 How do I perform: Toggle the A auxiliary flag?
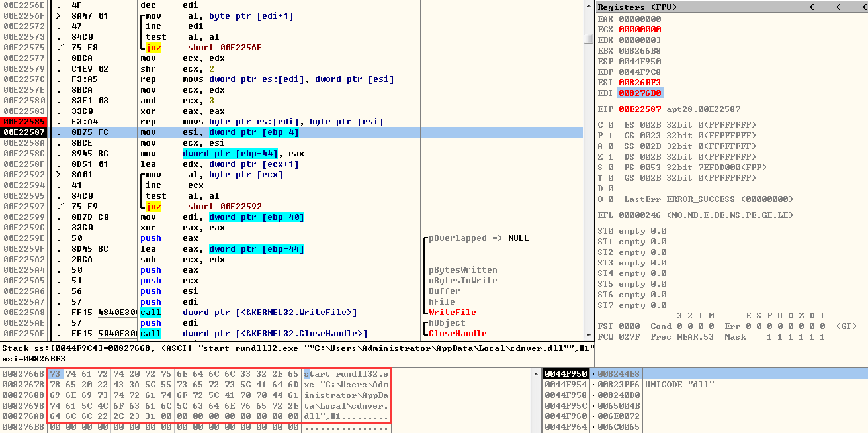click(x=611, y=146)
